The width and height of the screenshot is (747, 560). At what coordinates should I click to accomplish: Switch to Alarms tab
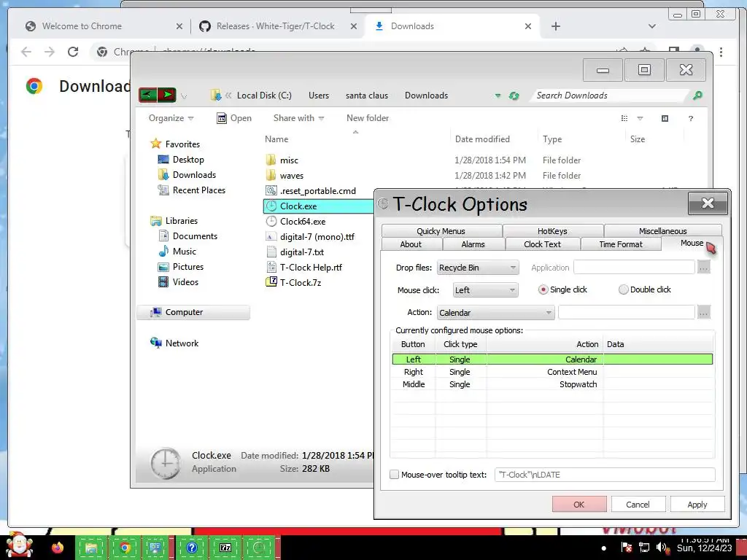(x=473, y=244)
